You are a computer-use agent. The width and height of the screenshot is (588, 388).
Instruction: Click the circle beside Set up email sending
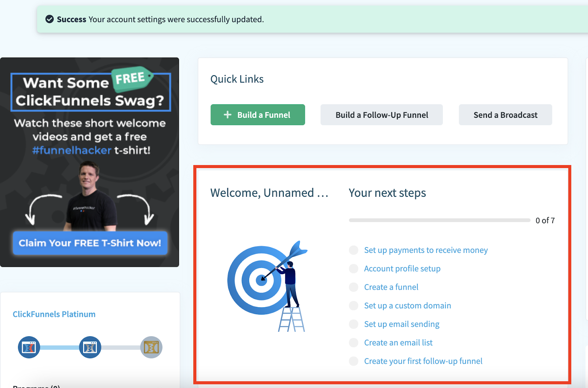354,324
